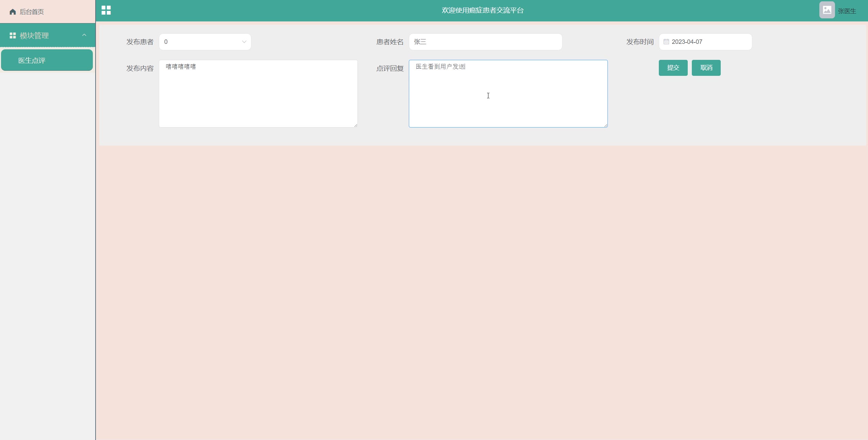Go to 后台首页 menu entry
Viewport: 868px width, 440px height.
[48, 12]
